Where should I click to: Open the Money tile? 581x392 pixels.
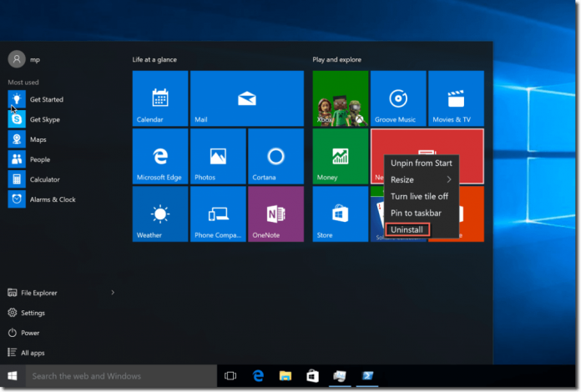(340, 156)
